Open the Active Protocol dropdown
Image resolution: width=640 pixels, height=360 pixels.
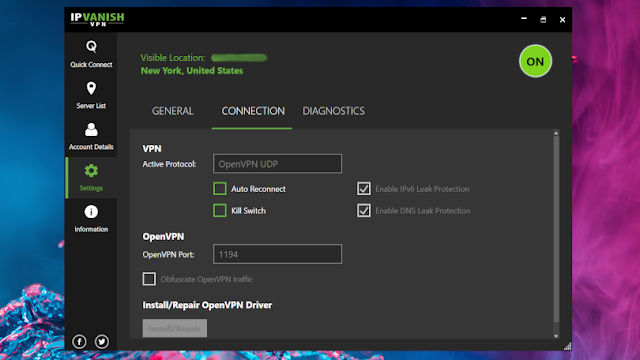tap(277, 164)
